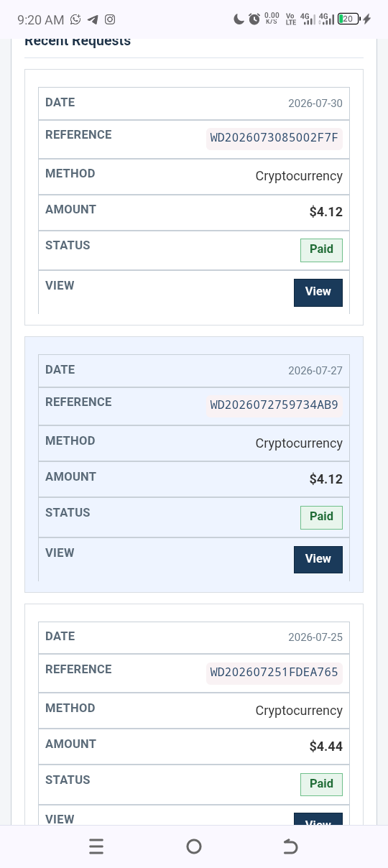This screenshot has width=388, height=868.
Task: Open View for the 2026-07-25 withdrawal
Action: pyautogui.click(x=318, y=819)
